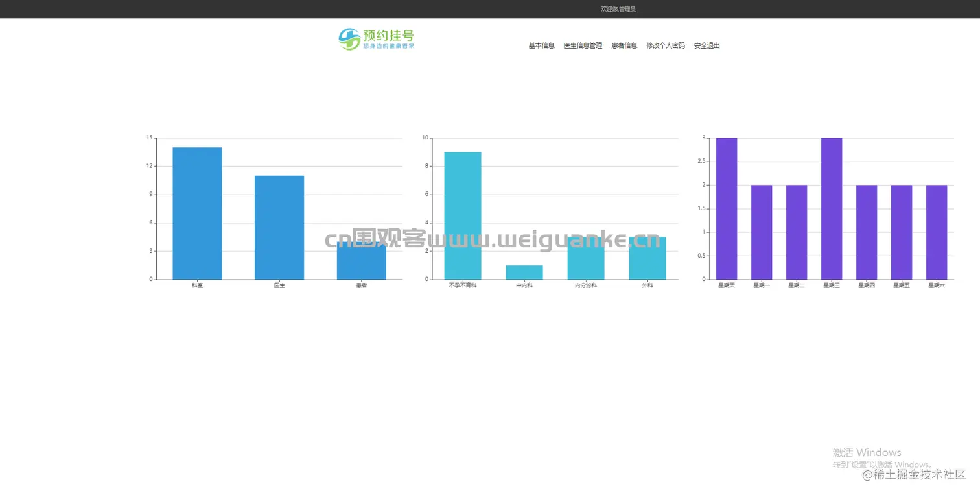This screenshot has height=495, width=980.
Task: Click the 安全退出 logout link
Action: 707,45
